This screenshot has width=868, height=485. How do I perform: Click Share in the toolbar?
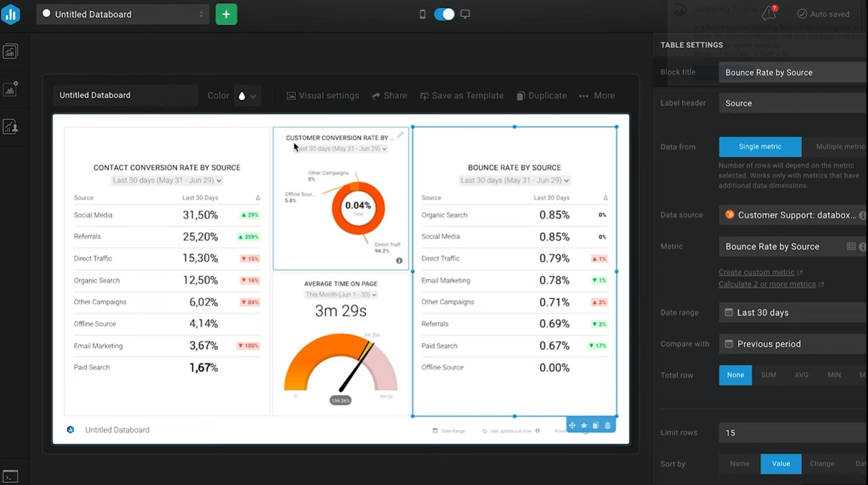(390, 95)
